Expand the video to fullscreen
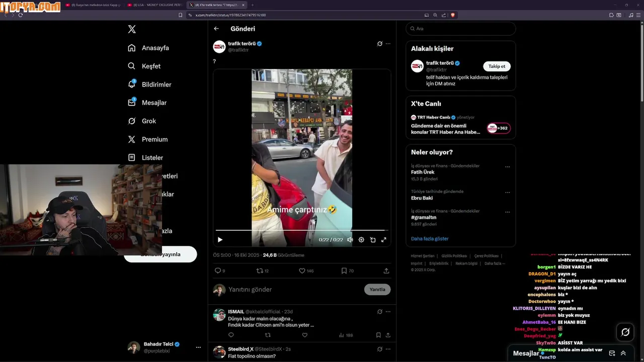Viewport: 644px width, 362px height. (x=383, y=240)
